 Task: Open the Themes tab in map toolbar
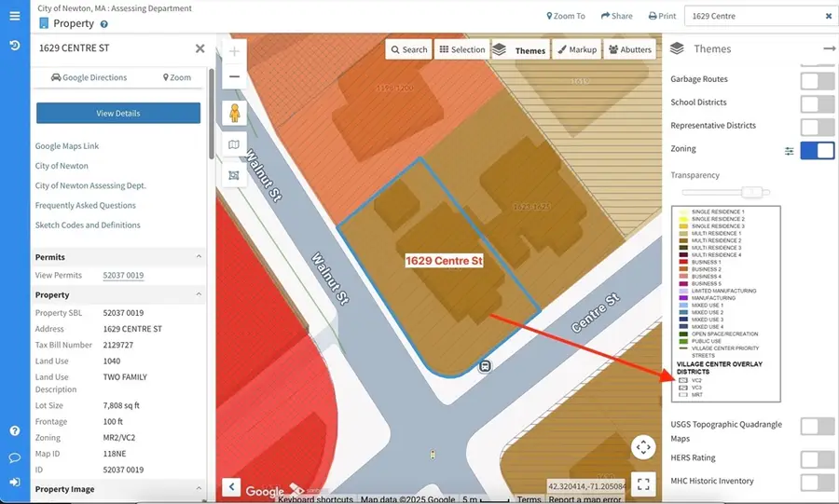(519, 50)
